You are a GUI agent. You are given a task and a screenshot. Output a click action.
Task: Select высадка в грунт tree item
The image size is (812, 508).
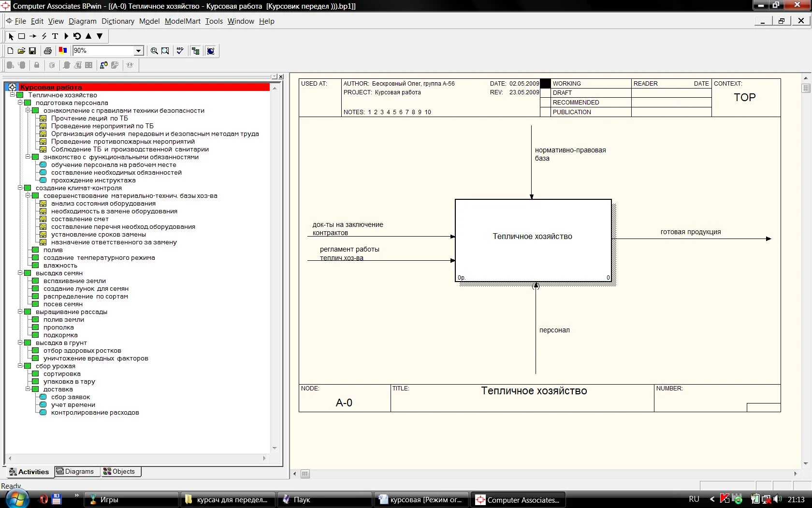pyautogui.click(x=61, y=343)
